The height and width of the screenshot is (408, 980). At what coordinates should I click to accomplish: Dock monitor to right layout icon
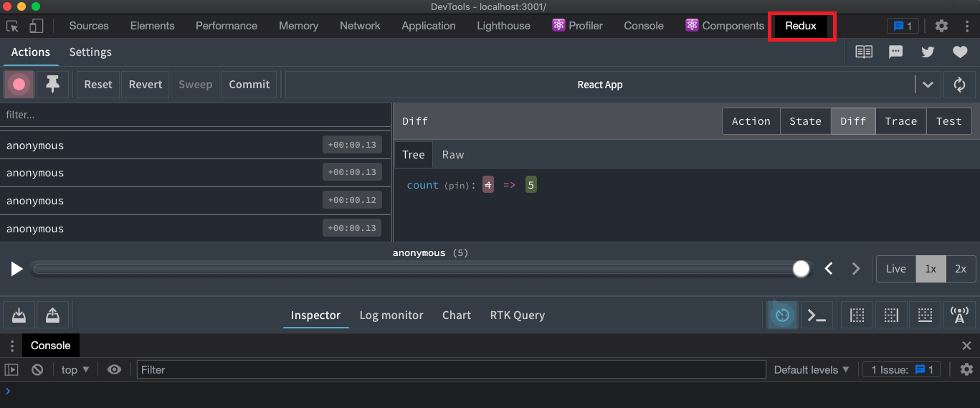pos(891,316)
